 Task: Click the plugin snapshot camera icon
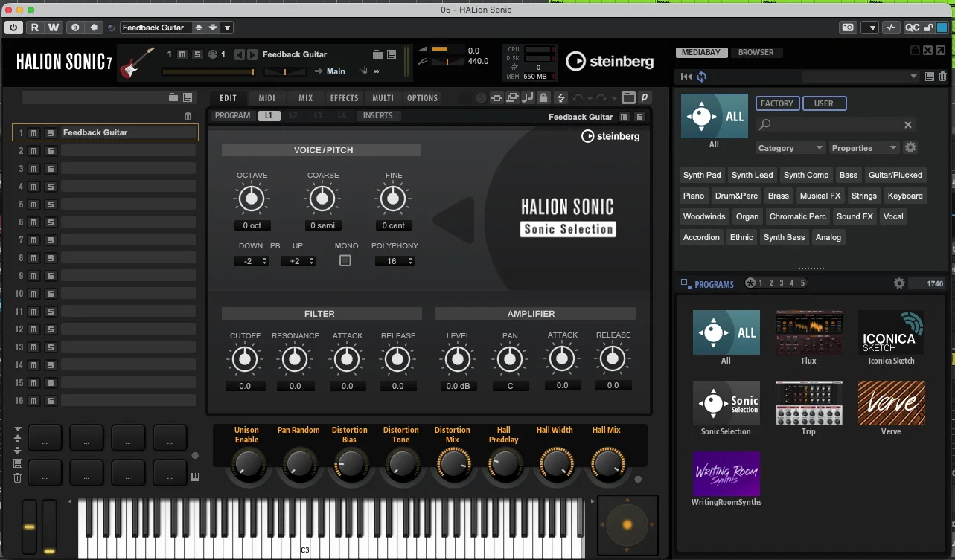click(x=848, y=28)
